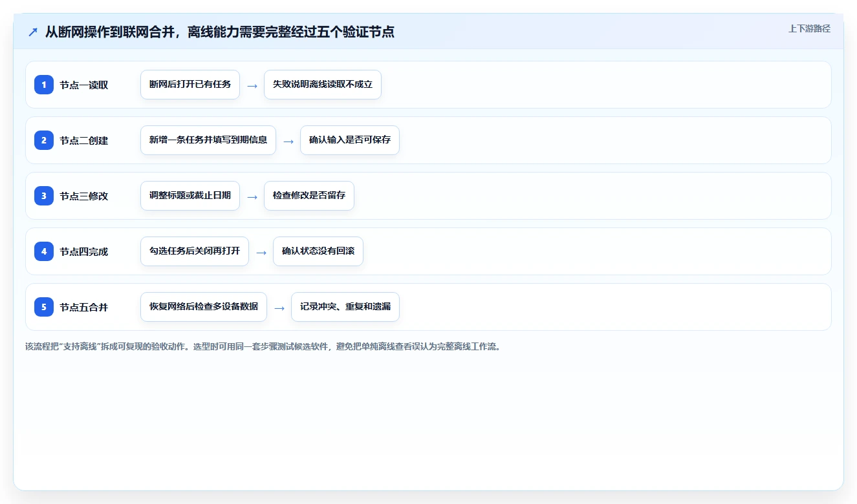Select the number 1 badge for 节点一读取
The width and height of the screenshot is (857, 504).
click(x=44, y=85)
